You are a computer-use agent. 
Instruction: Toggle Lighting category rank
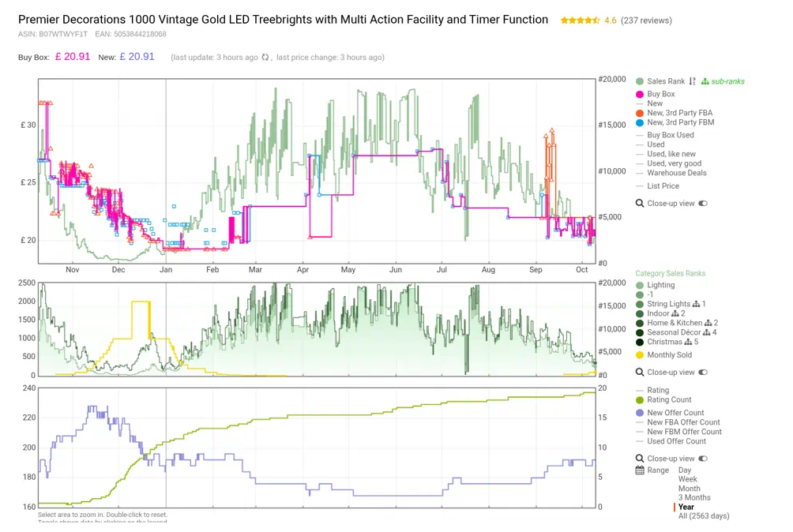pyautogui.click(x=656, y=286)
